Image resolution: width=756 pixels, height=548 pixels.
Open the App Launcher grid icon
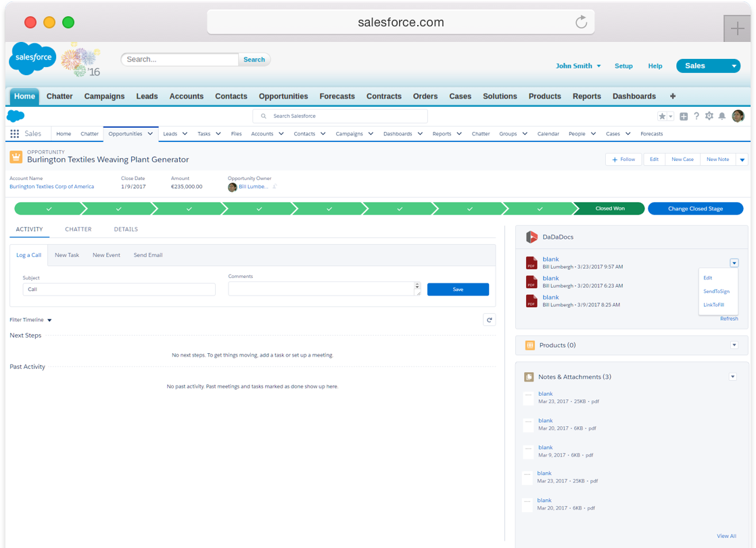tap(15, 134)
